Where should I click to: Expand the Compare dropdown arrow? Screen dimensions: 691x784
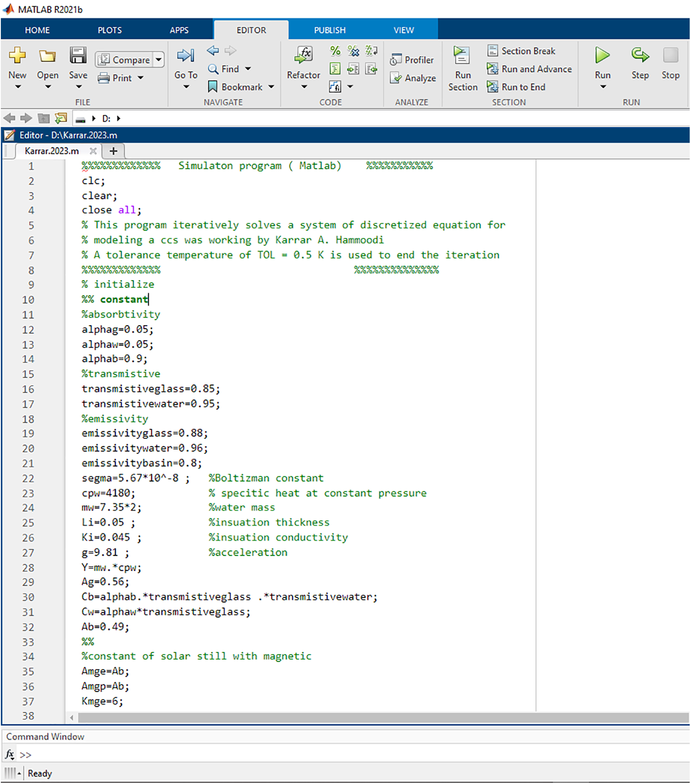159,59
